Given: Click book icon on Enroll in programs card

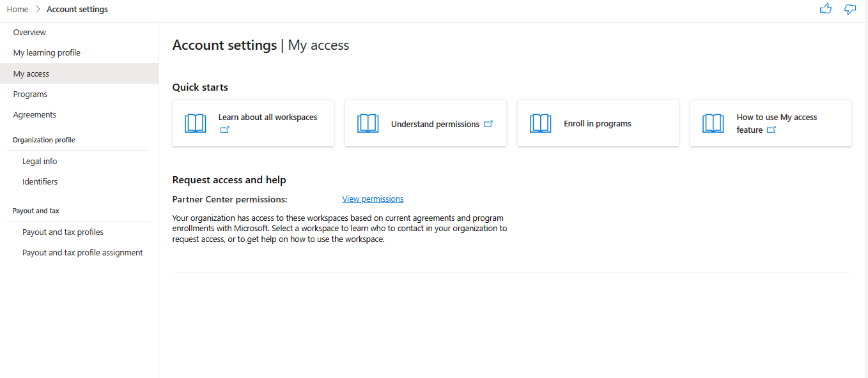Looking at the screenshot, I should [541, 123].
